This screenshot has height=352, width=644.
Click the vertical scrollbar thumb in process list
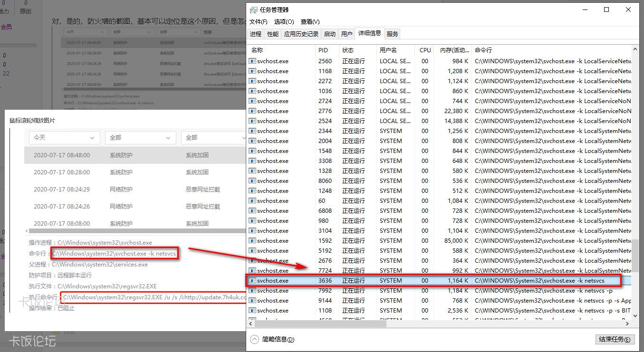click(635, 257)
